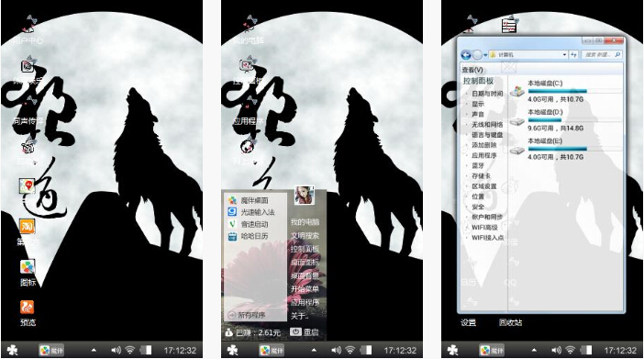
Task: Open orange 淘 shopping icon on left screen
Action: (x=28, y=226)
